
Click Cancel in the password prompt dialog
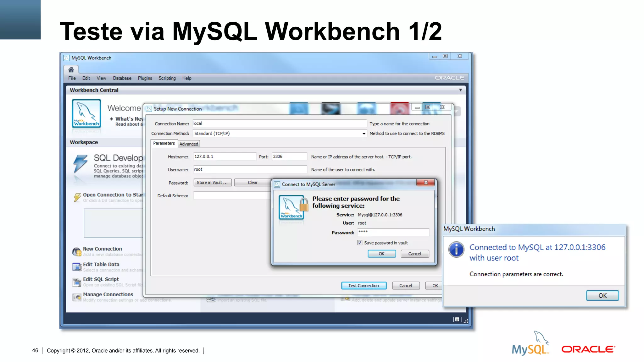415,254
